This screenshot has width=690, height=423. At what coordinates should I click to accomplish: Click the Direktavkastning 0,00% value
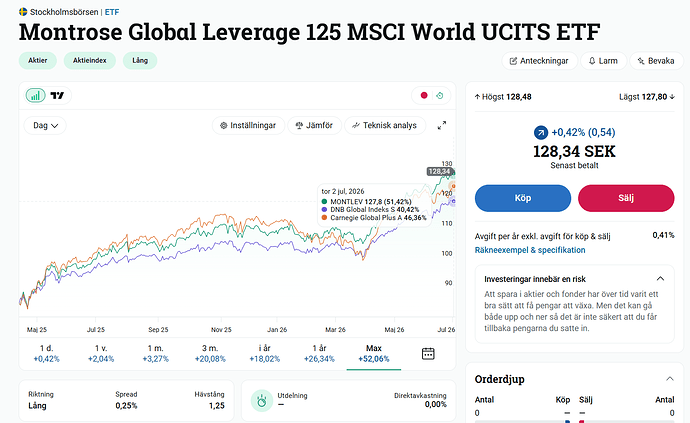click(436, 405)
